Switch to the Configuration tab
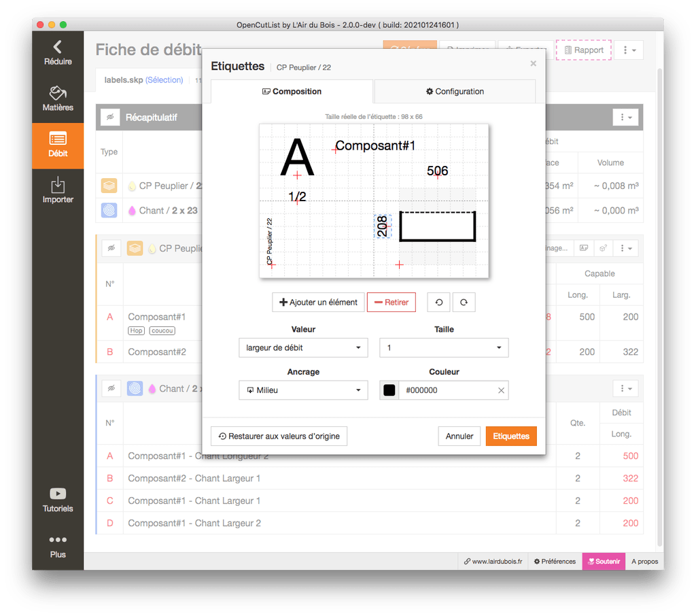 point(455,92)
